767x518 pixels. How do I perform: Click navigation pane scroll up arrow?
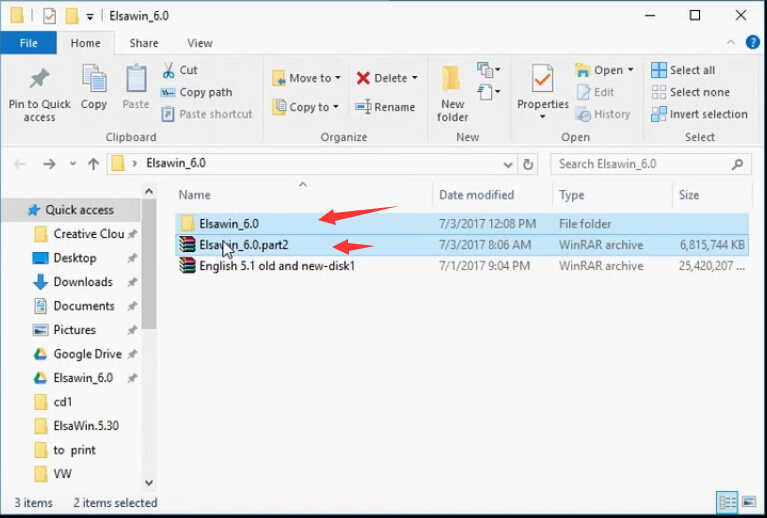pos(149,191)
